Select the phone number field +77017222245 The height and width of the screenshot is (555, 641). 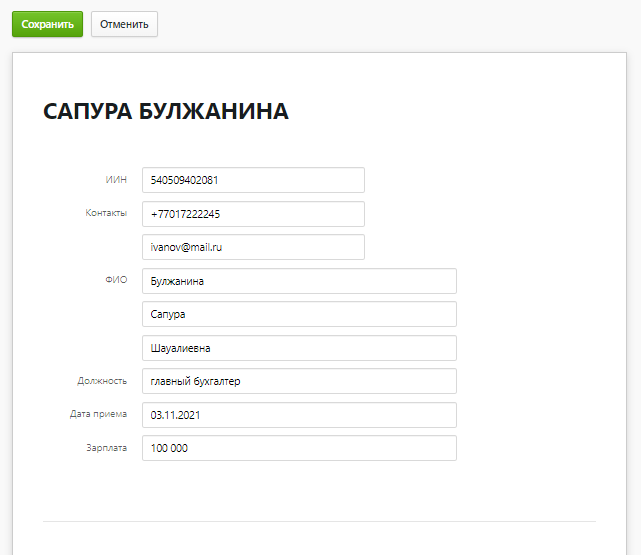[253, 214]
